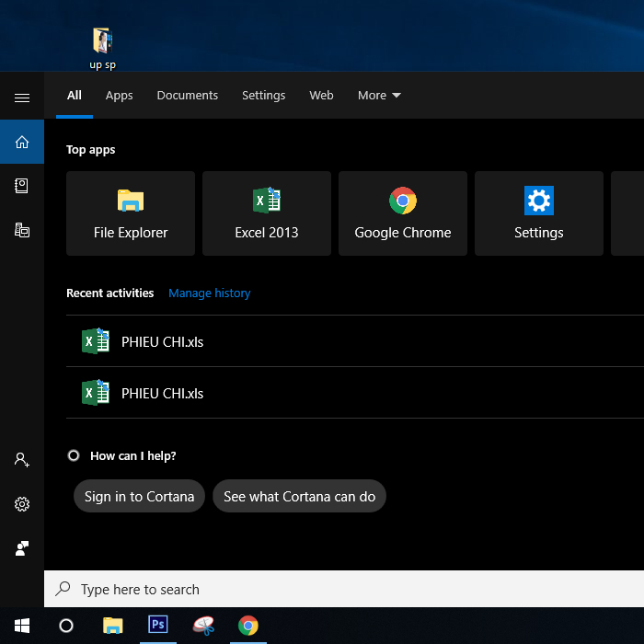Click See what Cortana can do
644x644 pixels.
click(299, 496)
